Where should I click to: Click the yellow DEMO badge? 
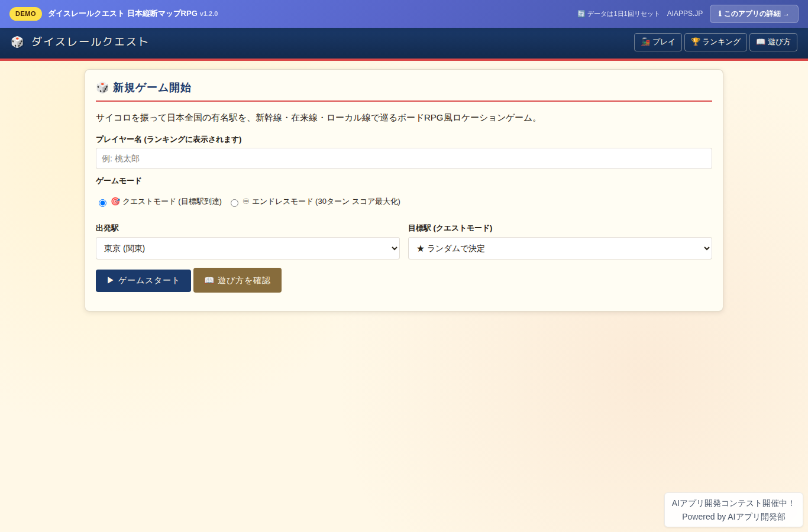click(x=25, y=14)
